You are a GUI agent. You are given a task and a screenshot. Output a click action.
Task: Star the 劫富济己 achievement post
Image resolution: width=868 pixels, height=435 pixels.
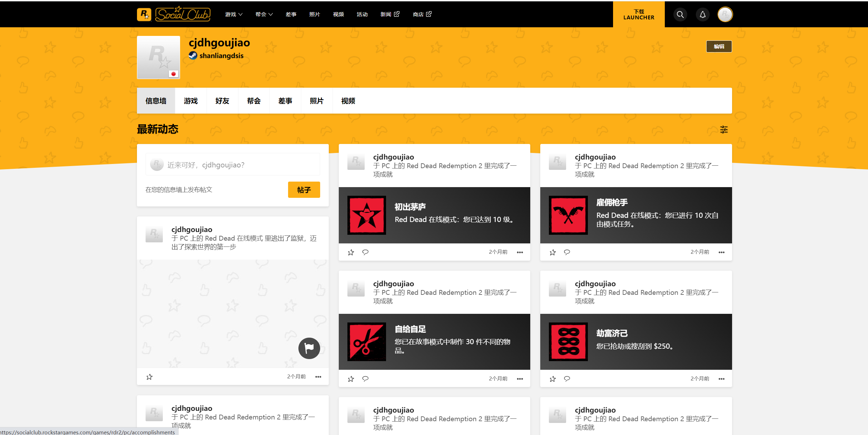(553, 379)
